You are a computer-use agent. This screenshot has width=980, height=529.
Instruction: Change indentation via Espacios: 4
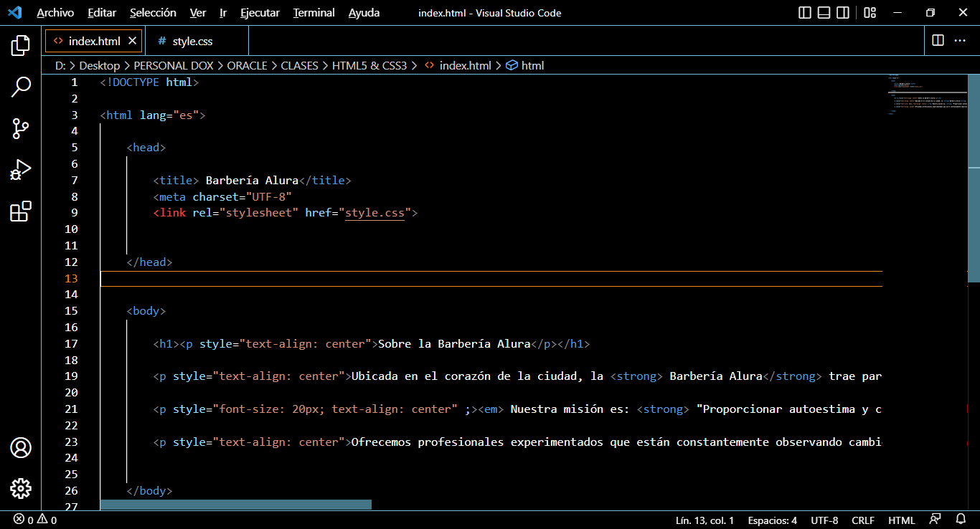click(772, 520)
